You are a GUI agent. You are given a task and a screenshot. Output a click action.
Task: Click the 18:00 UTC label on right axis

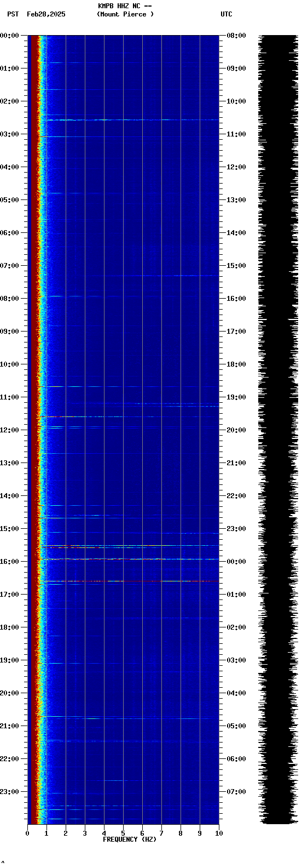(x=236, y=364)
